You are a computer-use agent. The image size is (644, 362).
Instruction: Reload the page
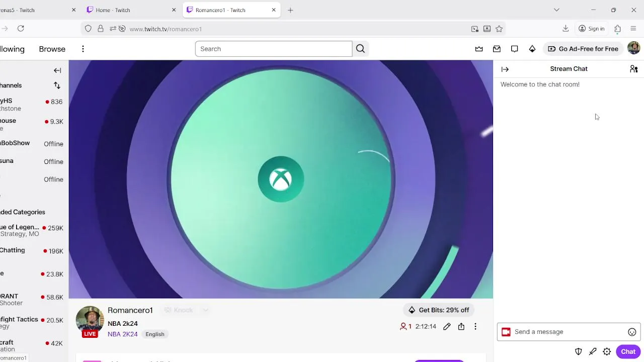pos(21,29)
